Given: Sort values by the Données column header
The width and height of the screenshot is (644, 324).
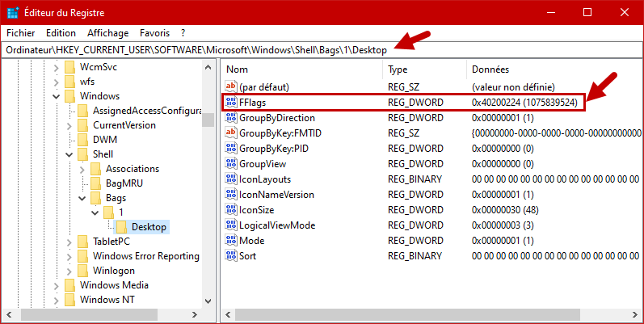Looking at the screenshot, I should [555, 69].
